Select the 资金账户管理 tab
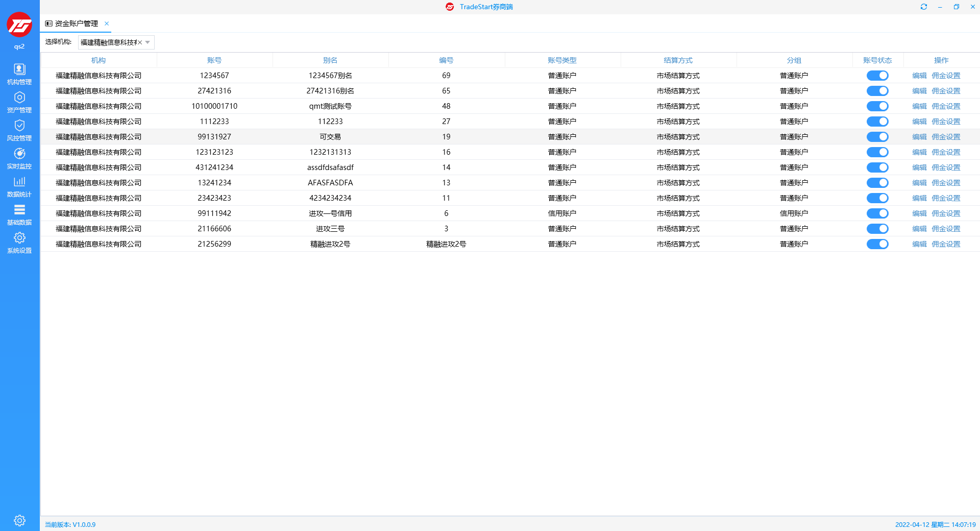 [76, 23]
